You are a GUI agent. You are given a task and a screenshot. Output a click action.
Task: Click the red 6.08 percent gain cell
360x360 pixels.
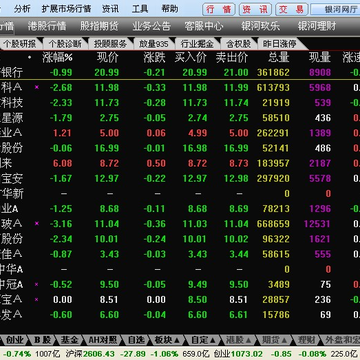62,163
